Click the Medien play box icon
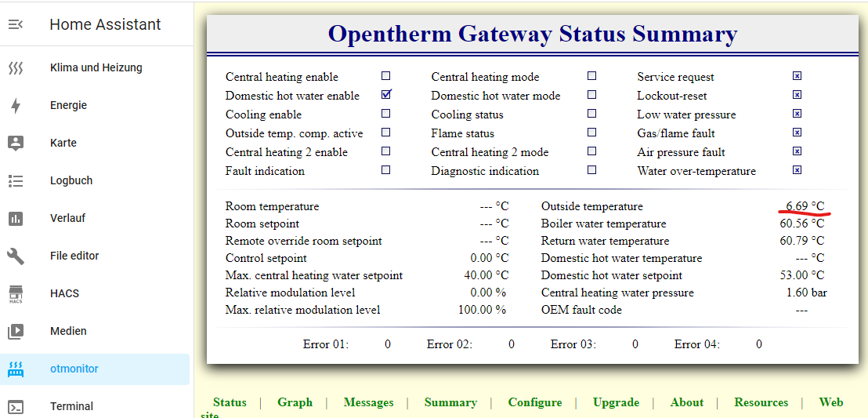868x418 pixels. [16, 332]
